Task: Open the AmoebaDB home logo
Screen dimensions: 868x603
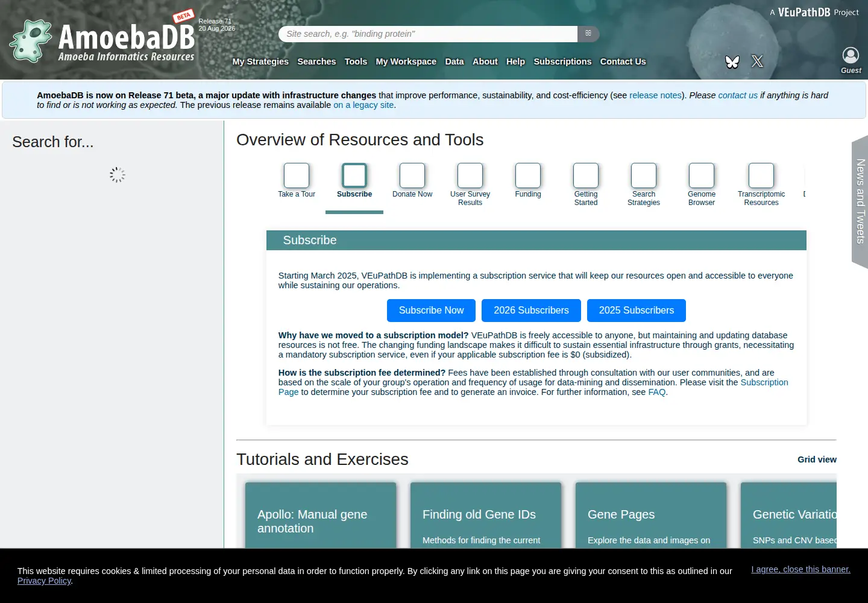Action: (102, 41)
